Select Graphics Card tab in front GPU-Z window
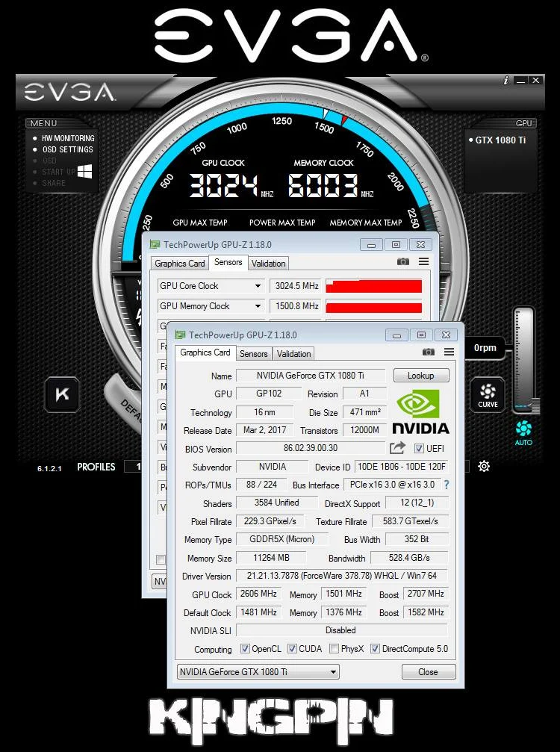 (x=205, y=352)
